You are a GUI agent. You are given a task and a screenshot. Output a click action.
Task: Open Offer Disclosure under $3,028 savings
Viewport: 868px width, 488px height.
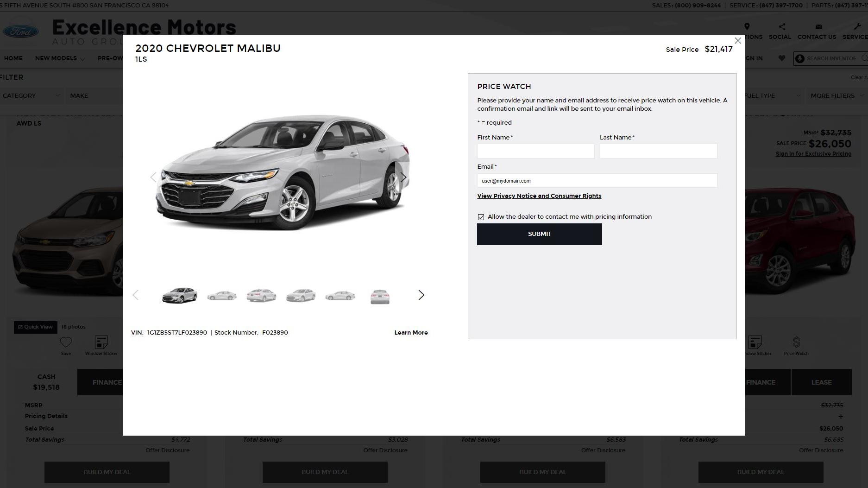point(385,450)
